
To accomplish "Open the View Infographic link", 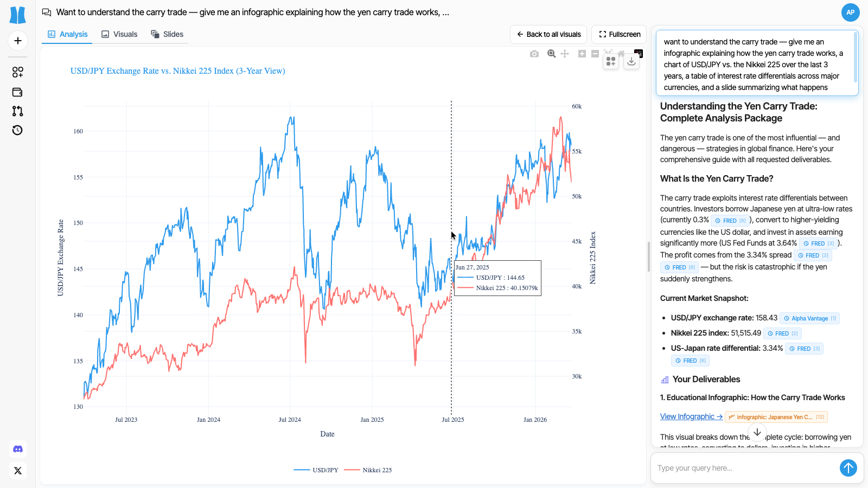I will tap(691, 416).
